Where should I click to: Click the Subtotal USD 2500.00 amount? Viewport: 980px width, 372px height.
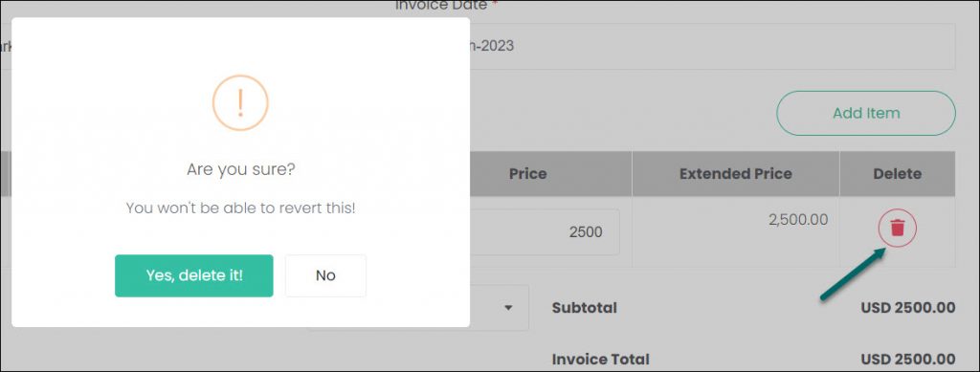[x=907, y=307]
